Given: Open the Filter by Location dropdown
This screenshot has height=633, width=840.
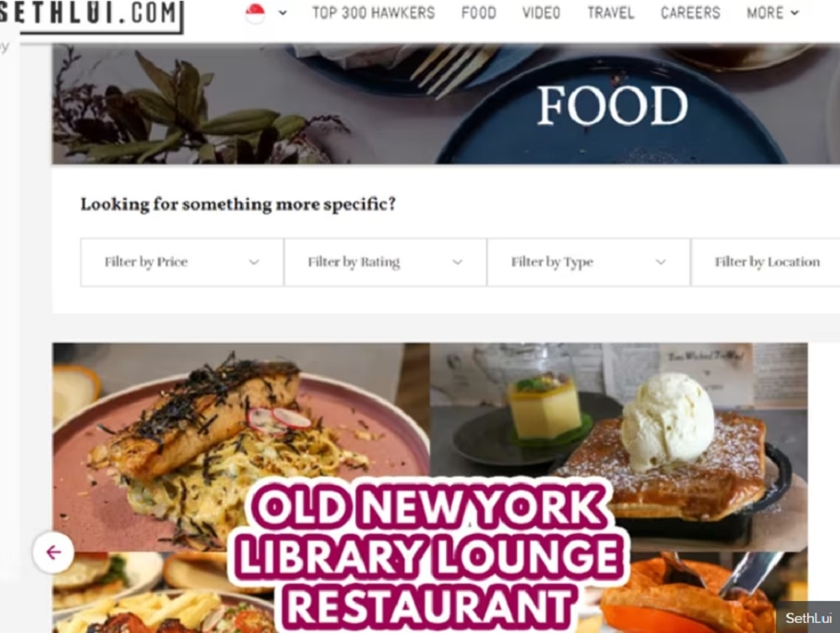Looking at the screenshot, I should [x=765, y=262].
